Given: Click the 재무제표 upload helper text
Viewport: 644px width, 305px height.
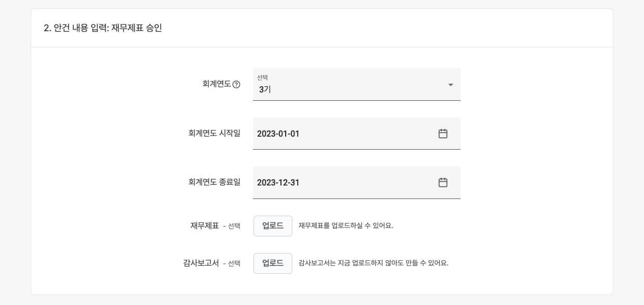Looking at the screenshot, I should (x=345, y=226).
